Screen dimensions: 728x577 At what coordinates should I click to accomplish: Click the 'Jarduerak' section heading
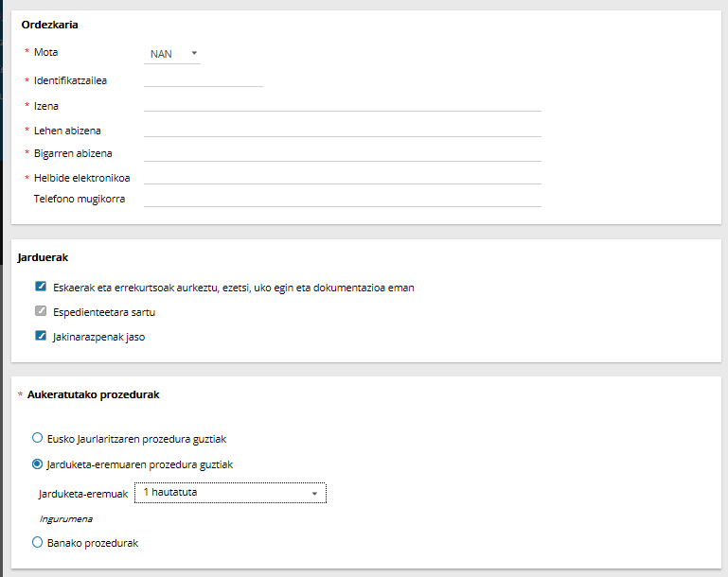click(43, 257)
